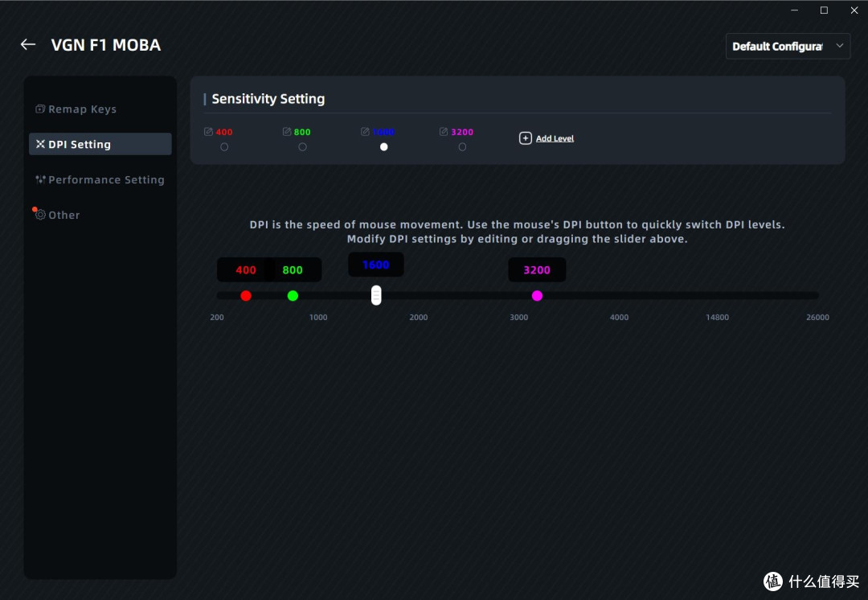
Task: Click the edit icon next to 3200
Action: 444,131
